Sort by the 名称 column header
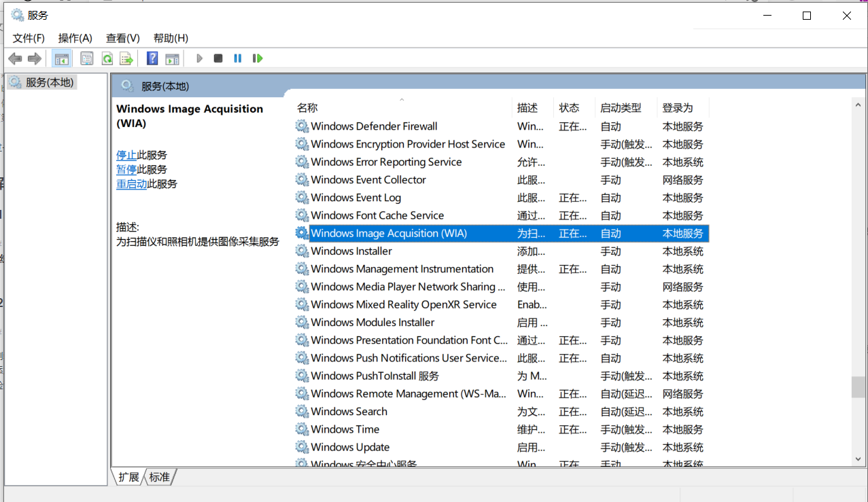The width and height of the screenshot is (868, 502). click(x=402, y=107)
